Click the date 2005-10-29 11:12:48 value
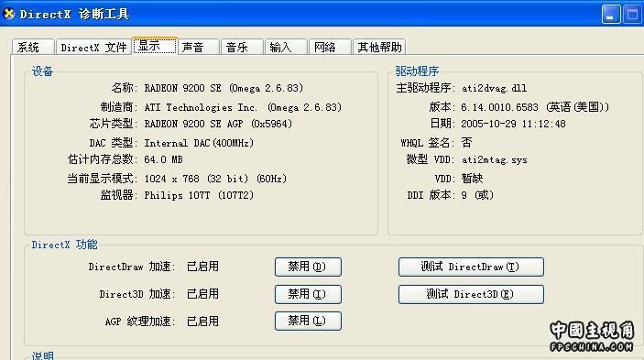 (x=513, y=124)
